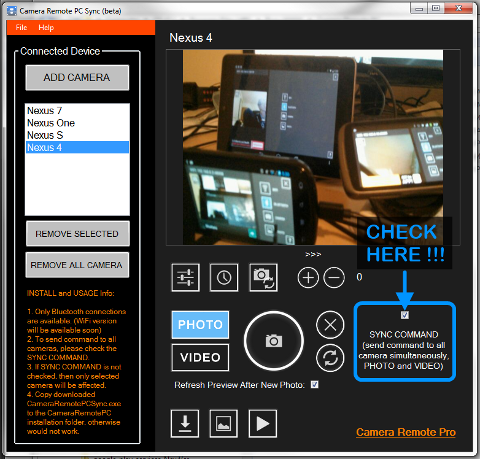Open the File menu
This screenshot has height=459, width=480.
coord(21,27)
